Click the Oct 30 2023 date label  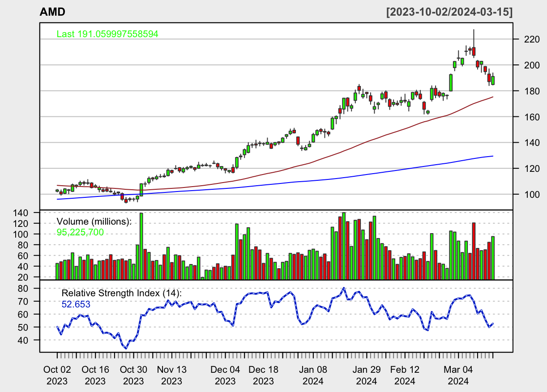point(133,376)
